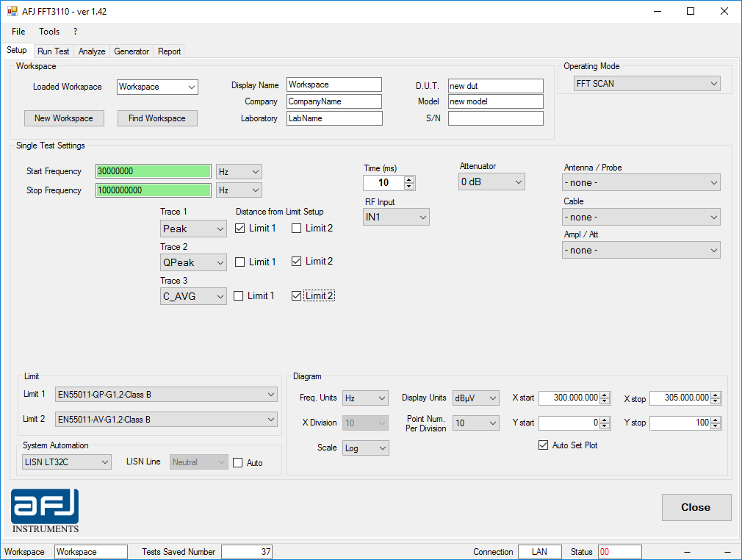Click the AFJ Instruments logo
742x560 pixels.
(x=45, y=511)
